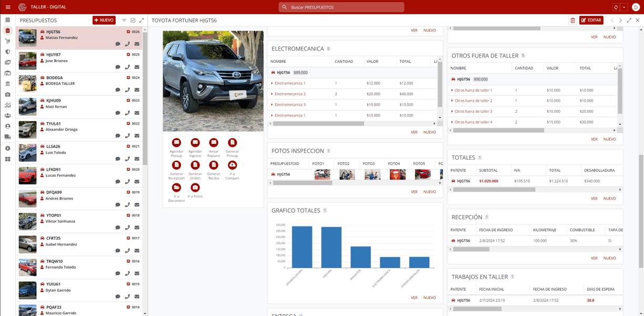
Task: Expand the Electromecanica 1 row at $12.000
Action: (272, 83)
